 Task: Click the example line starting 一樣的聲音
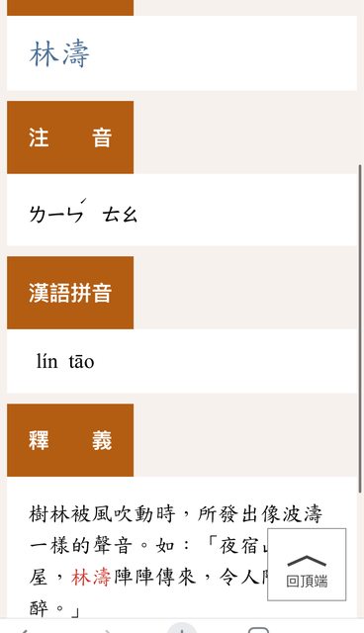(148, 546)
